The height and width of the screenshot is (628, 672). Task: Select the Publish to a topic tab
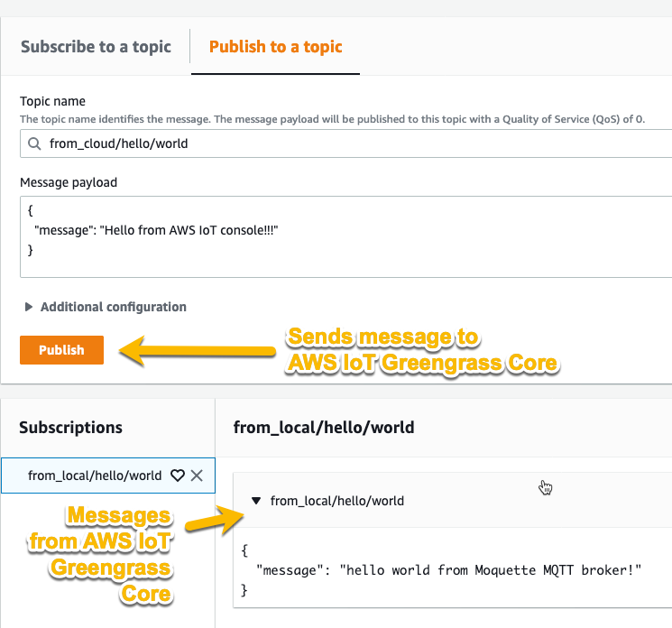click(276, 47)
